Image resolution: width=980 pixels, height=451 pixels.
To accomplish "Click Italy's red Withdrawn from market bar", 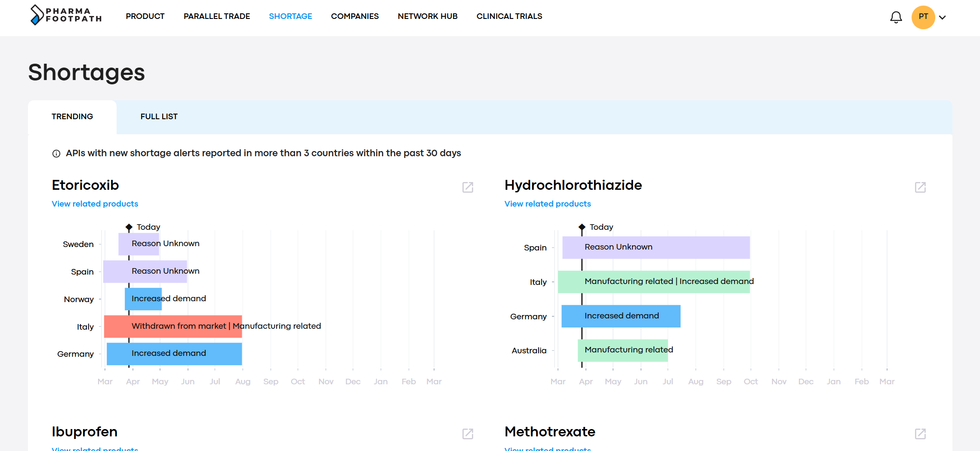I will click(173, 327).
